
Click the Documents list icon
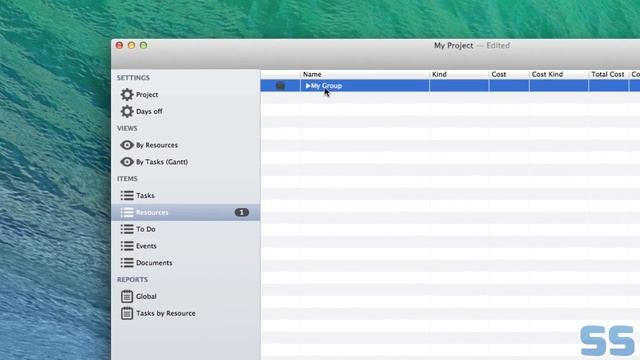(127, 262)
